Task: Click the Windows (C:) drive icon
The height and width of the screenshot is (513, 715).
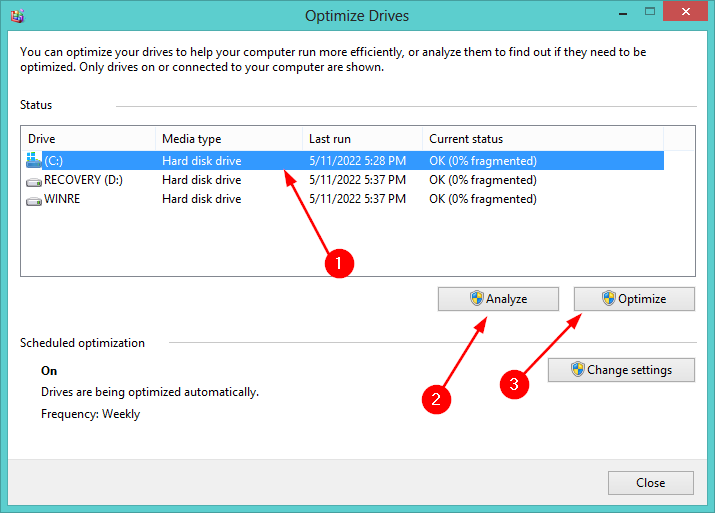Action: 34,160
